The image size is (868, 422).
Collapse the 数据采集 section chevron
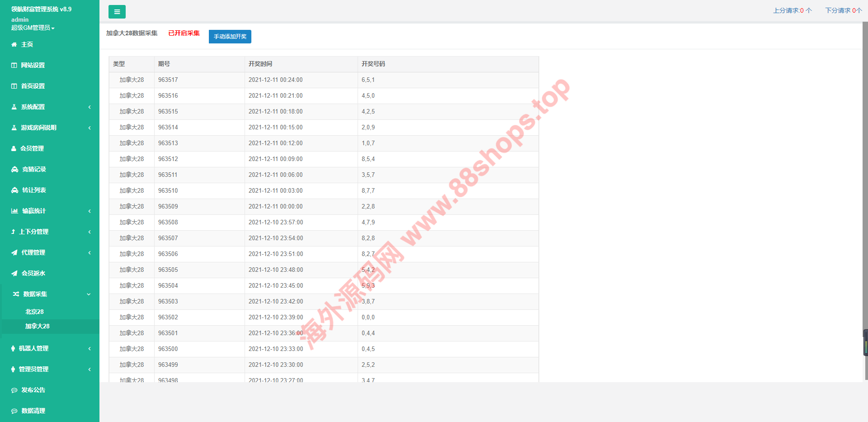tap(89, 294)
